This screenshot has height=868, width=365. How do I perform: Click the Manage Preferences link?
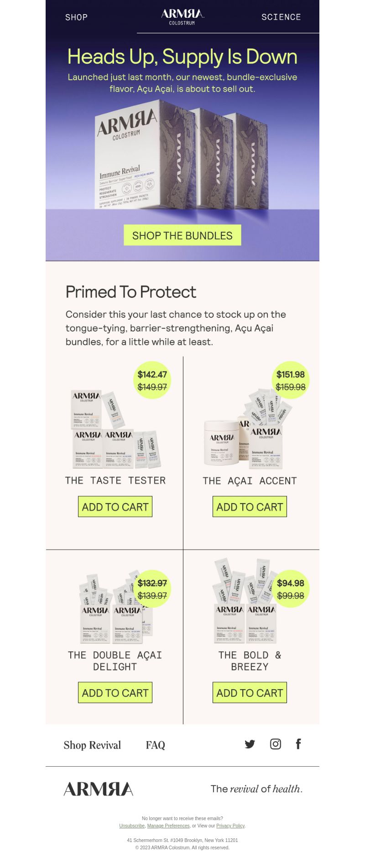[x=168, y=826]
